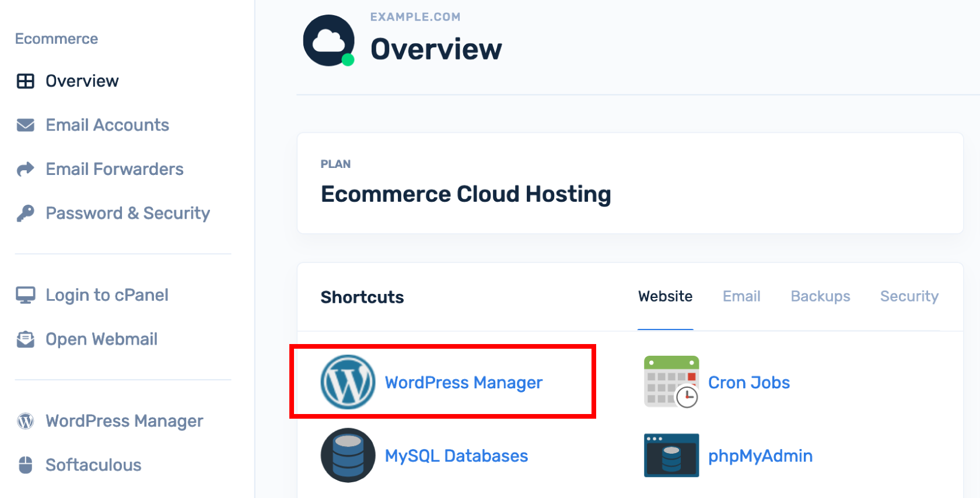Click the MySQL Databases cylinder icon
980x498 pixels.
(348, 455)
